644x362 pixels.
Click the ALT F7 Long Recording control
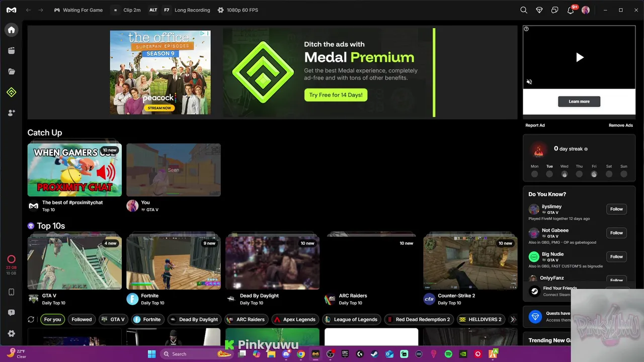(179, 10)
